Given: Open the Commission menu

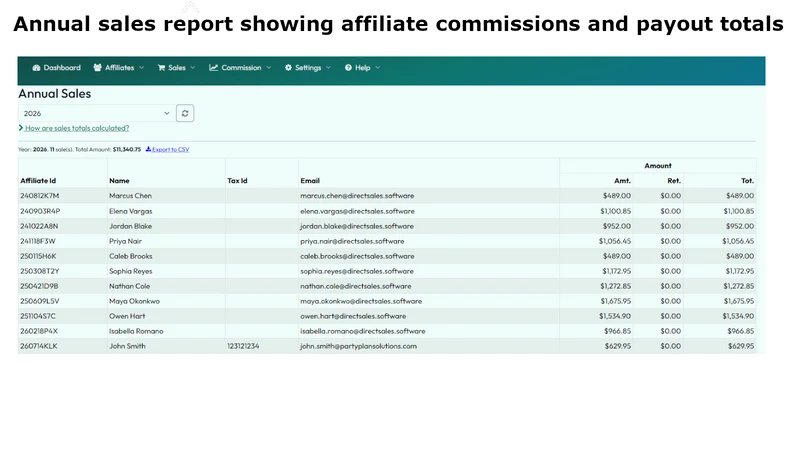Looking at the screenshot, I should (x=240, y=68).
